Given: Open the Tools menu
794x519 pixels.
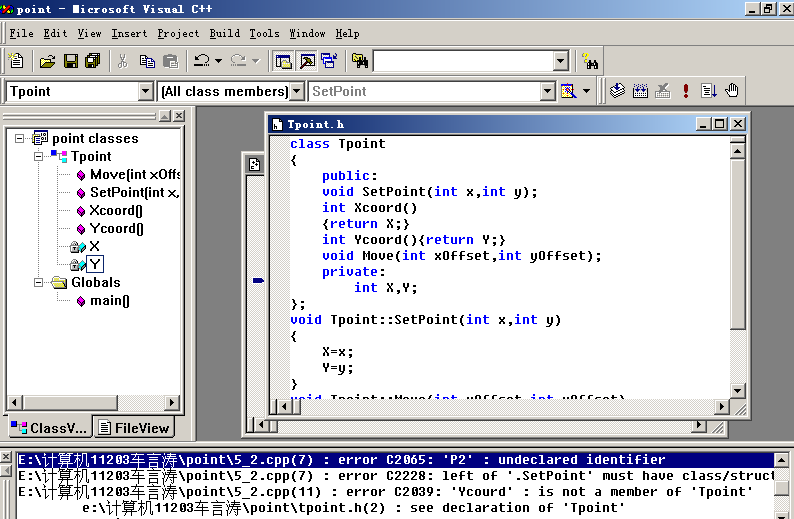Looking at the screenshot, I should point(264,33).
